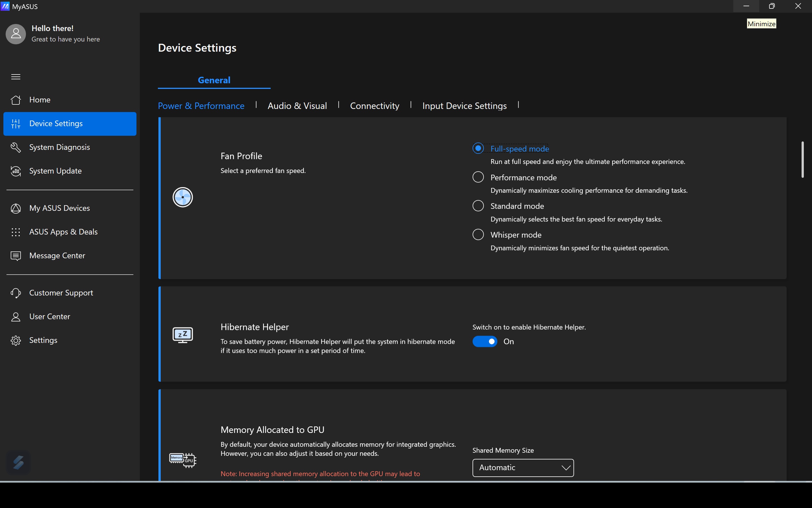Viewport: 812px width, 508px height.
Task: Click the Memory Allocated to GPU heading
Action: tap(272, 430)
